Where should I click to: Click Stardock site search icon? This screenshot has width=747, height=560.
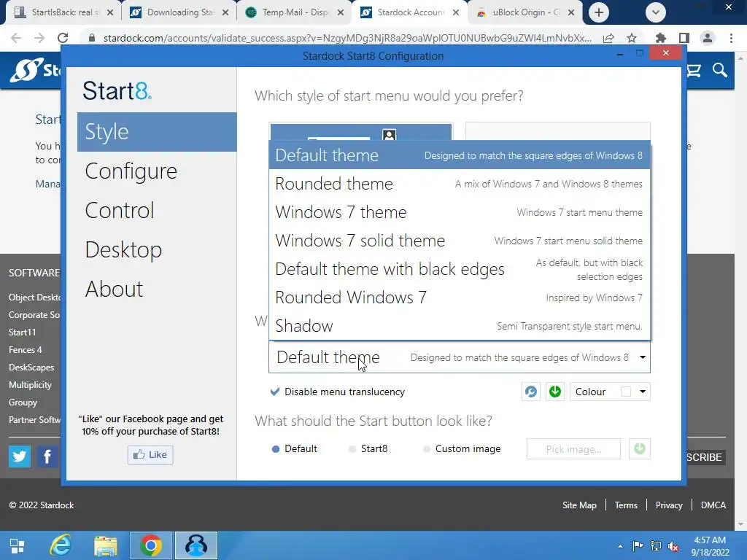click(720, 71)
